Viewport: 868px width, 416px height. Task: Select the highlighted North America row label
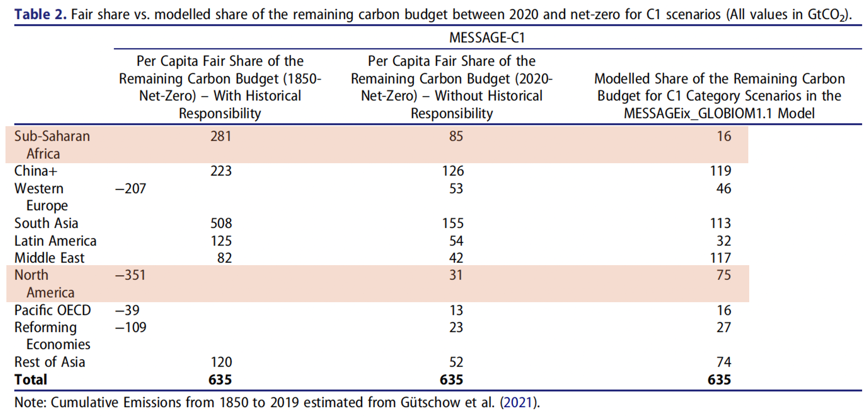coord(44,283)
